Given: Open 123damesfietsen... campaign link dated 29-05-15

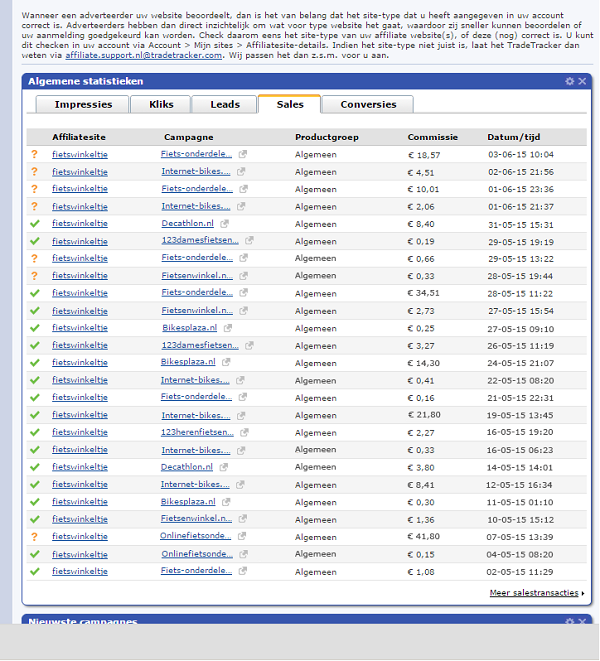Looking at the screenshot, I should pyautogui.click(x=200, y=240).
